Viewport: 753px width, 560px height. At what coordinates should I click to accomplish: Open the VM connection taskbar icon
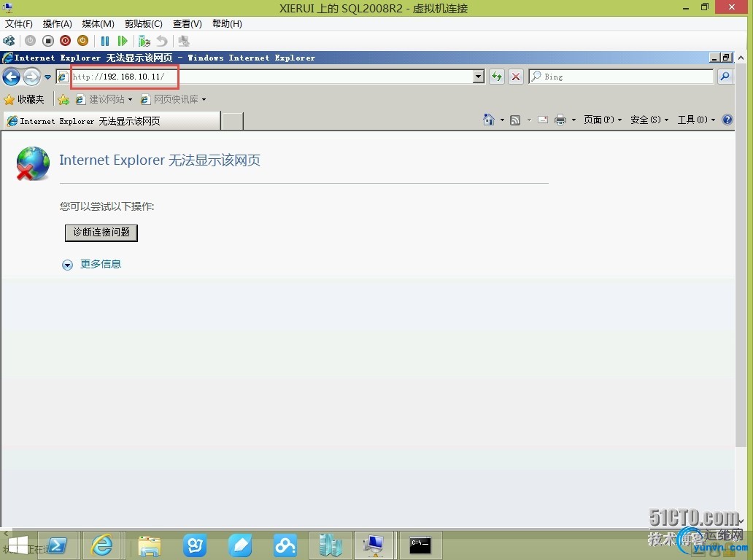374,545
